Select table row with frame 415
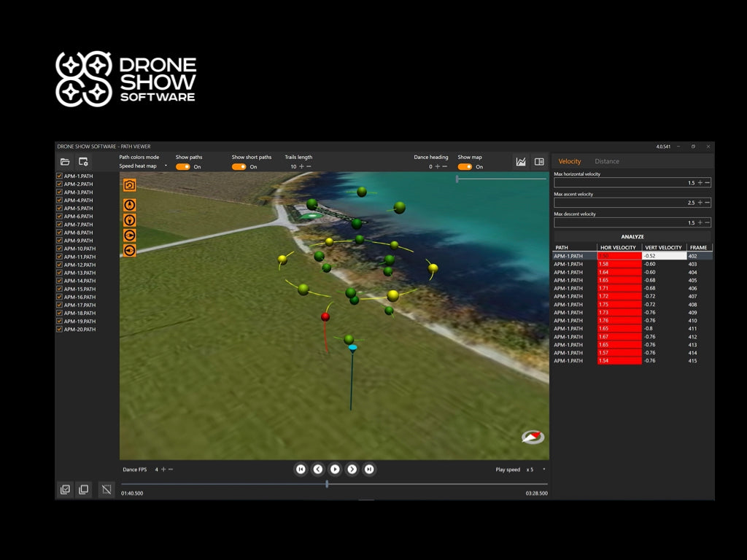The height and width of the screenshot is (560, 747). 632,361
